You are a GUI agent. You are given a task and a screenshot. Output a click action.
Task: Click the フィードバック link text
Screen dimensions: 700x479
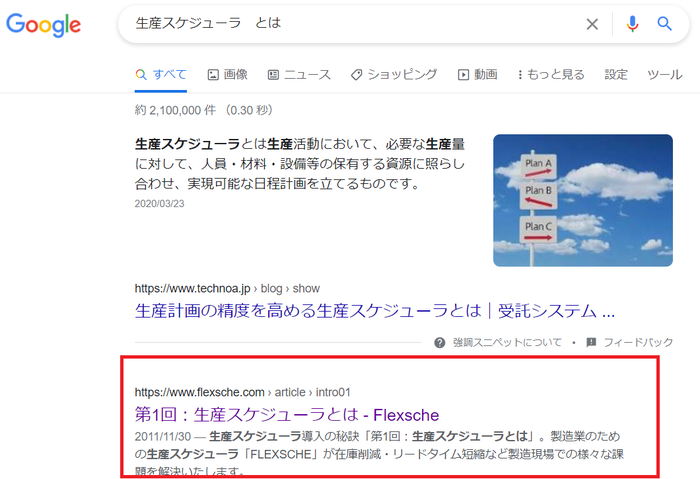click(x=638, y=343)
